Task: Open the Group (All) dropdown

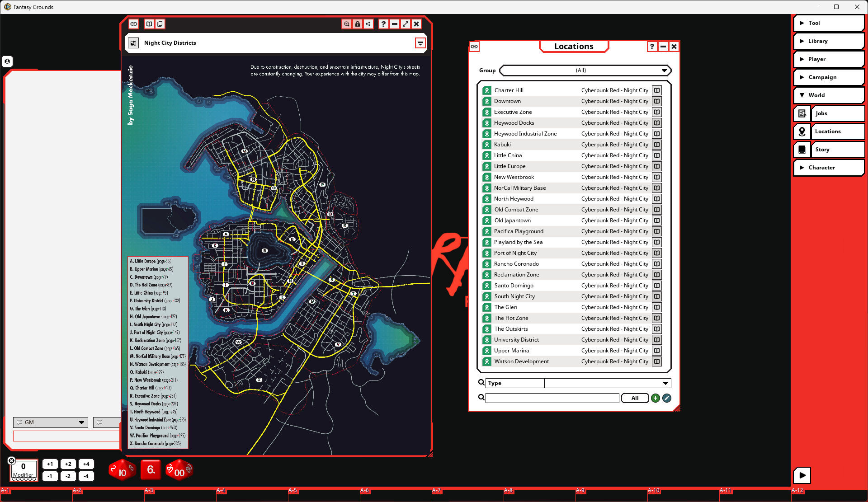Action: [585, 70]
